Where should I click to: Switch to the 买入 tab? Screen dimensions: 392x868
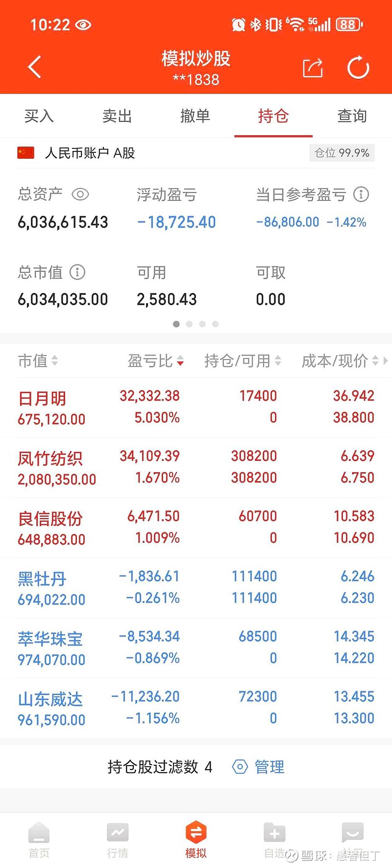click(39, 116)
